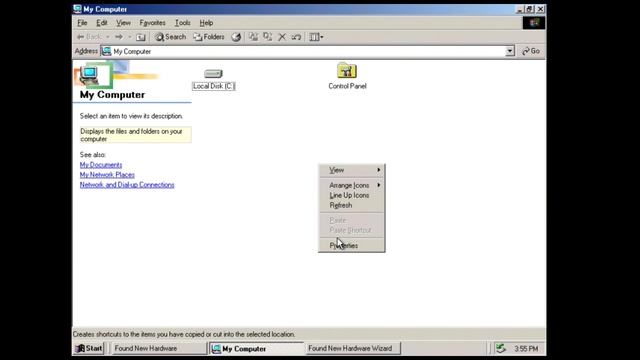The height and width of the screenshot is (360, 640).
Task: Switch to Found New Hardware taskbar button
Action: (159, 348)
